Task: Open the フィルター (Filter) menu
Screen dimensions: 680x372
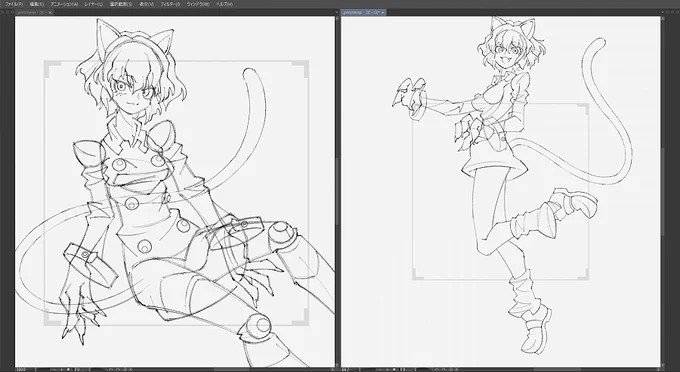Action: coord(170,4)
